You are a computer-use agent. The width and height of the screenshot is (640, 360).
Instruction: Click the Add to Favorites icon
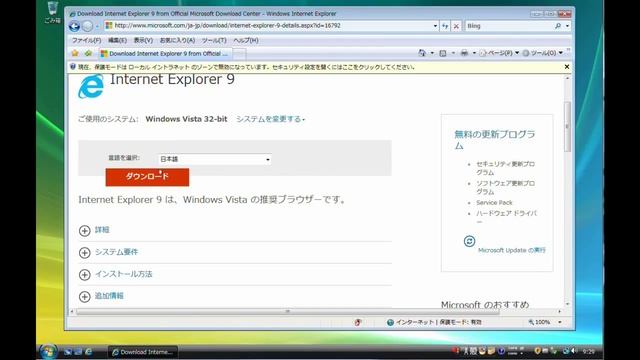[88, 53]
